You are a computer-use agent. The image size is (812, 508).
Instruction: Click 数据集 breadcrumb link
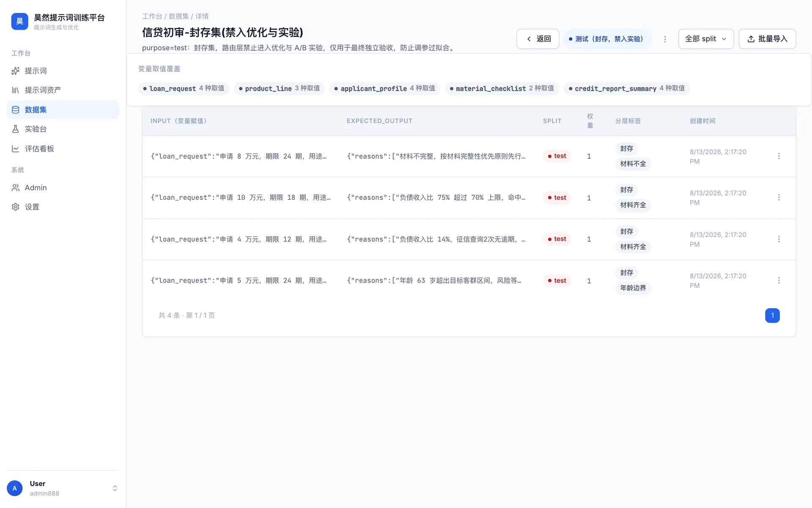[x=178, y=16]
